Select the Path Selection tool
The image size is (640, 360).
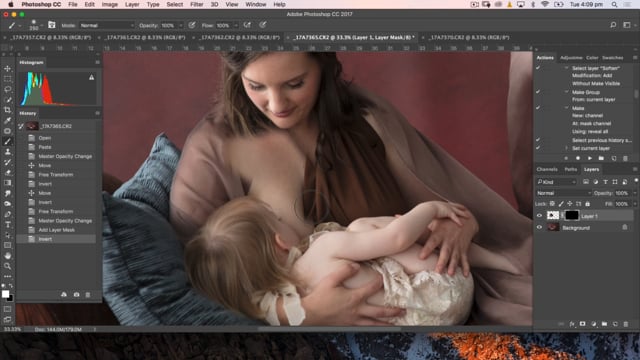(x=7, y=235)
